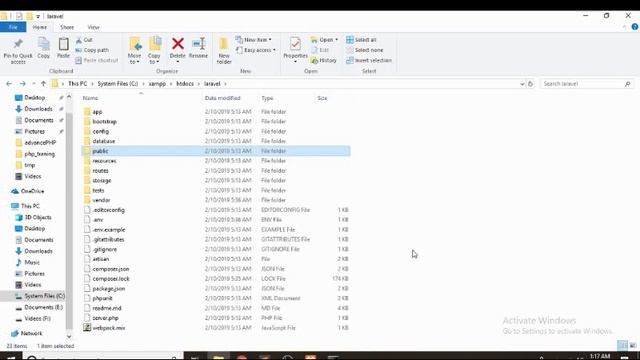Open the Copy to menu
Image resolution: width=640 pixels, height=360 pixels.
(154, 51)
